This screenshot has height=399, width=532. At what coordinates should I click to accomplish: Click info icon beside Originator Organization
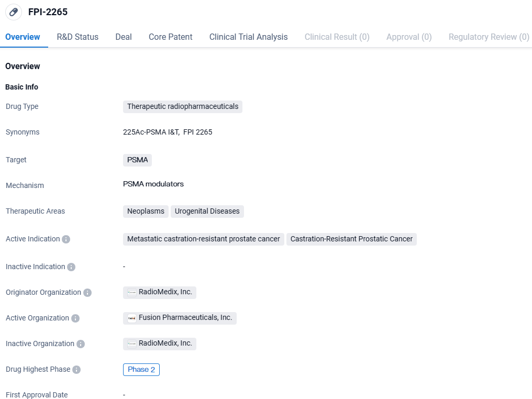(87, 293)
